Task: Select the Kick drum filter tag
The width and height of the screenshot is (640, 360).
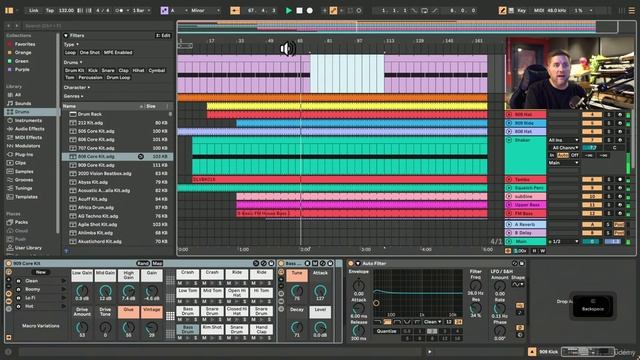Action: click(93, 71)
